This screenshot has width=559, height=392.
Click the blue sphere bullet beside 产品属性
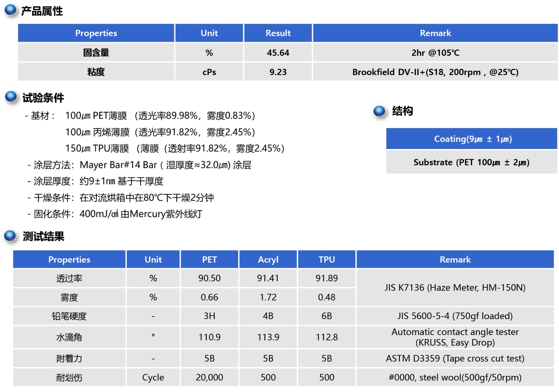point(10,10)
